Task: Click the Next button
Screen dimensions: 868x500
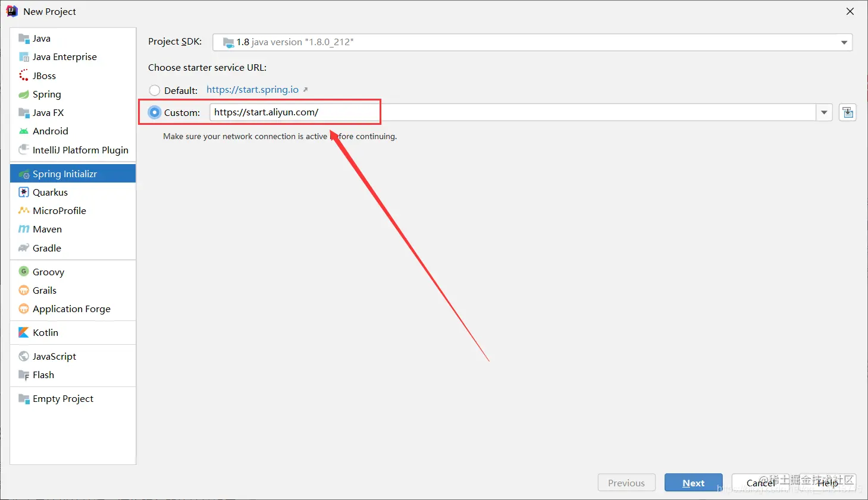Action: coord(694,483)
